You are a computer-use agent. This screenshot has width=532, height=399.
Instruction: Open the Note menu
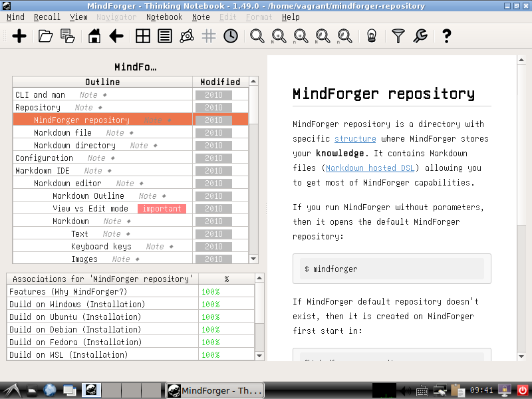(x=201, y=17)
